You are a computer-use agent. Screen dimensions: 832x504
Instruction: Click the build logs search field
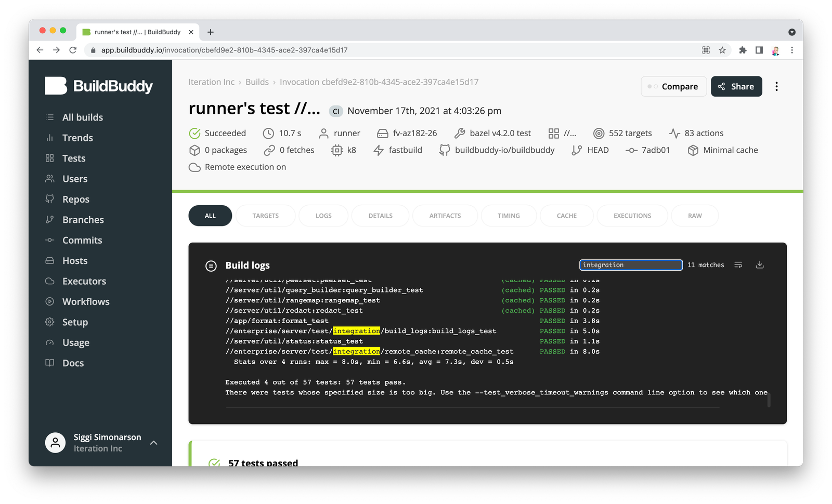[631, 265]
